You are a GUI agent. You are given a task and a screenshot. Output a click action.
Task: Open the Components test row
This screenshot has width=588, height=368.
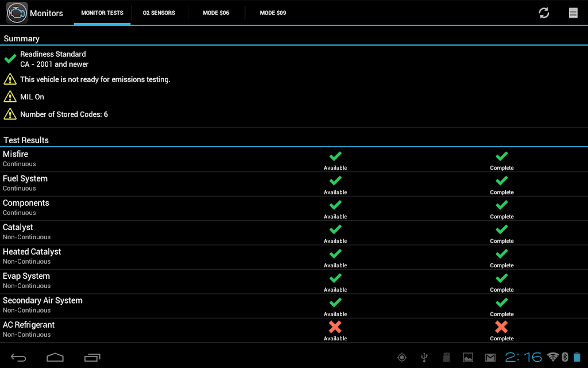click(x=294, y=208)
